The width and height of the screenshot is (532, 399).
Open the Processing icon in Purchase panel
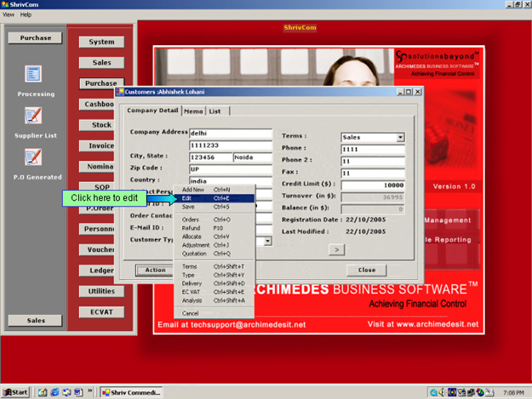pyautogui.click(x=34, y=75)
